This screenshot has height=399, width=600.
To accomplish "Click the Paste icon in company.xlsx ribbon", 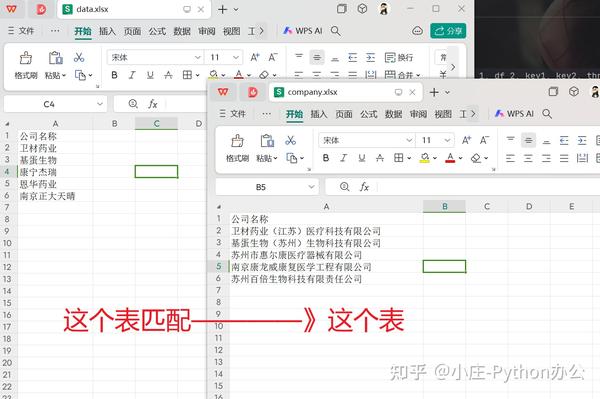I will coord(267,141).
